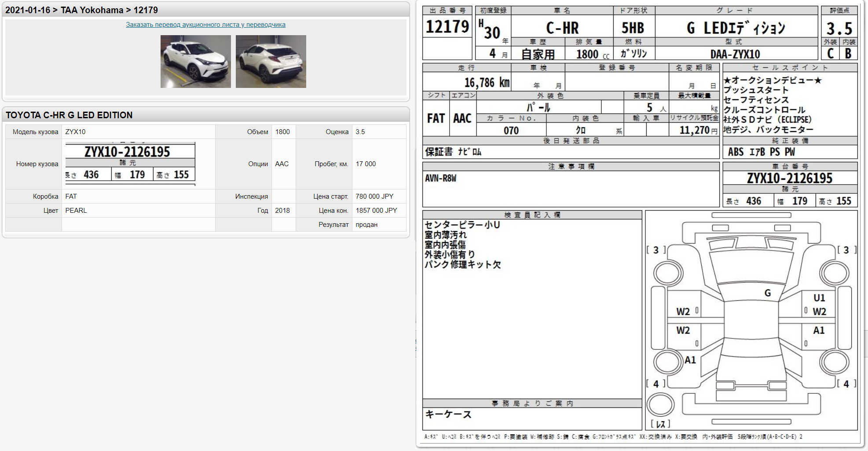Image resolution: width=868 pixels, height=451 pixels.
Task: Click the U1 mark on damage diagram
Action: 819,298
